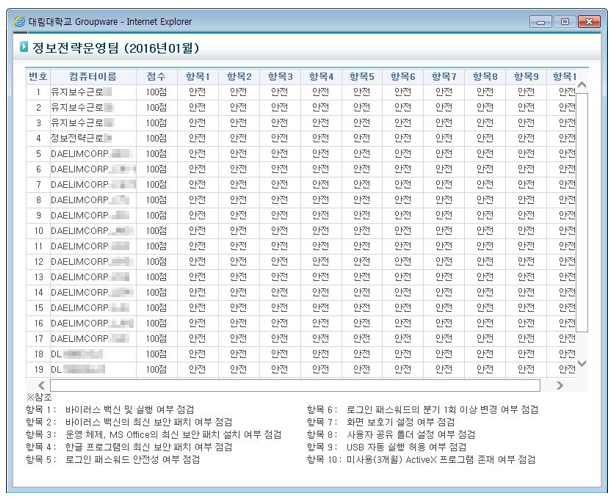Click 항목 6 패스워드 변경 description line
The width and height of the screenshot is (610, 499).
422,410
